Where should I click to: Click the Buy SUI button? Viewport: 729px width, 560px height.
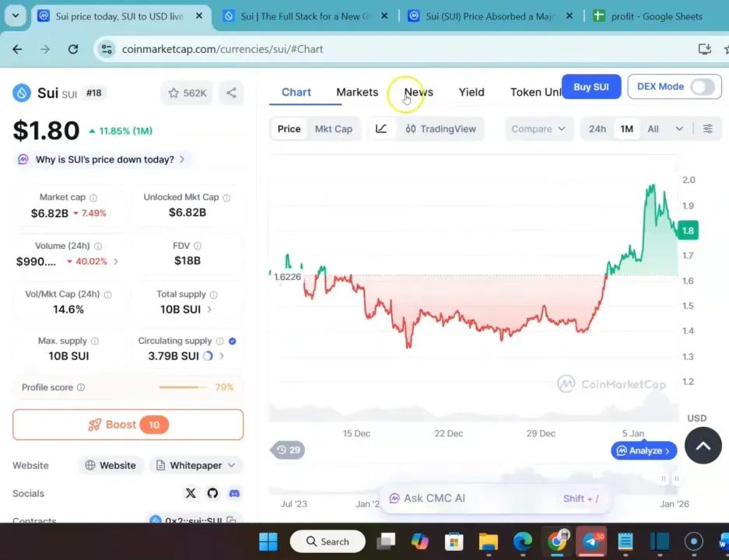point(591,86)
